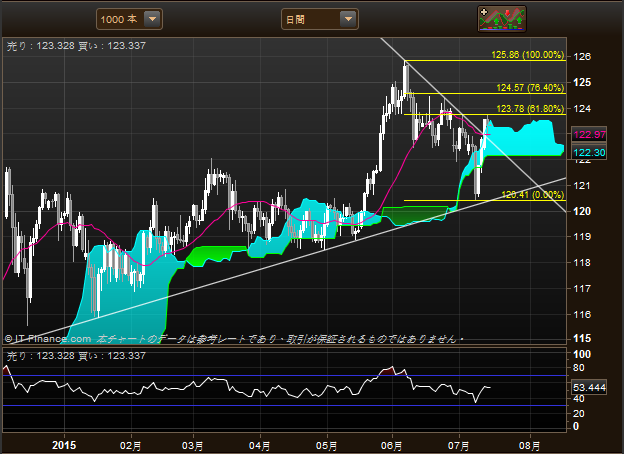Click the 07月 label on time axis
Image resolution: width=624 pixels, height=454 pixels.
(458, 446)
